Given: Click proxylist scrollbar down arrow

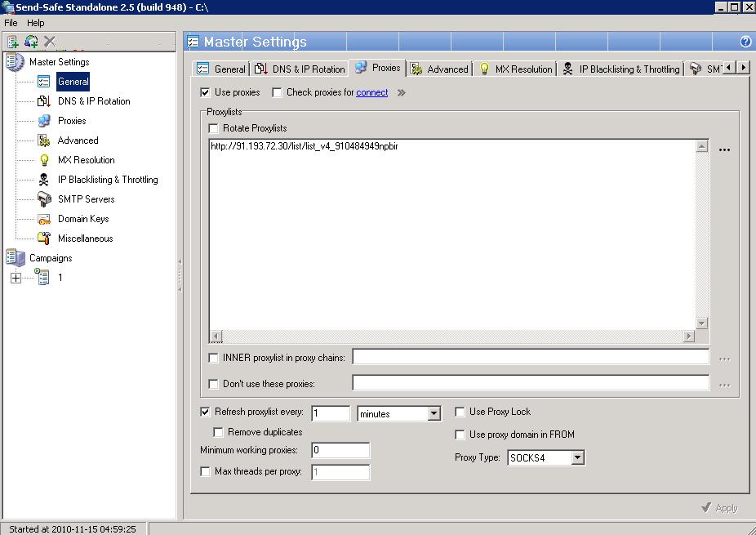Looking at the screenshot, I should point(702,323).
